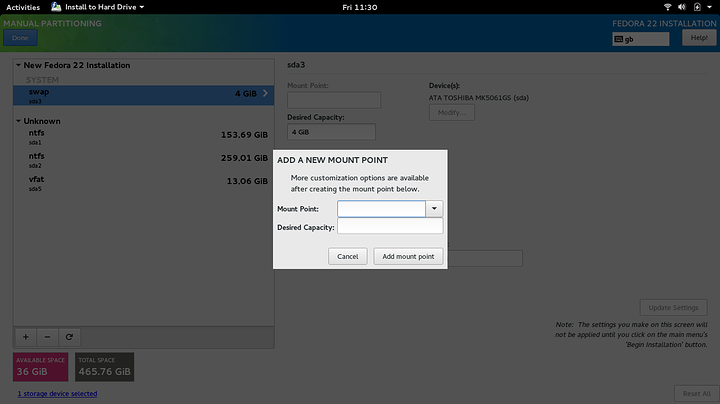
Task: Click the swap partition arrow chevron
Action: pyautogui.click(x=265, y=94)
